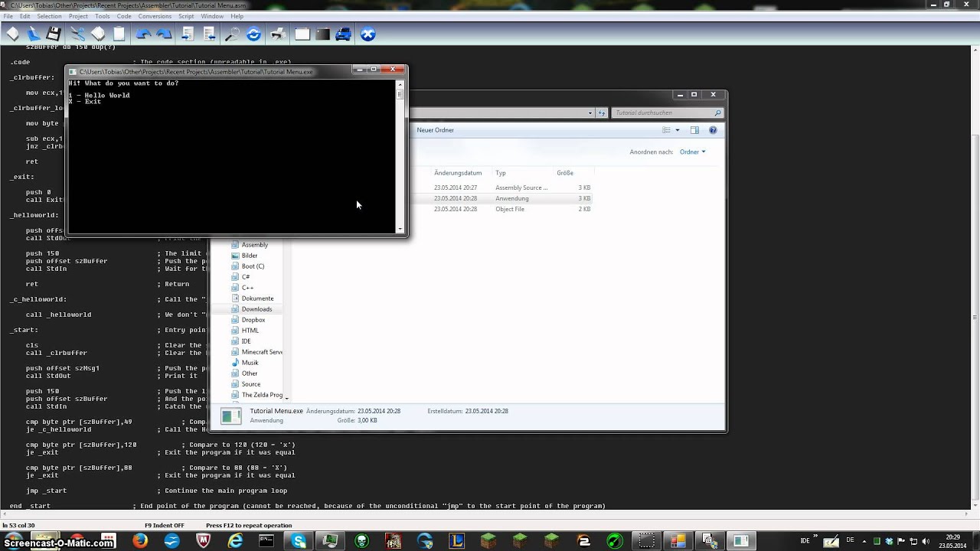Image resolution: width=980 pixels, height=551 pixels.
Task: Open the Dropbox folder in sidebar
Action: [253, 320]
